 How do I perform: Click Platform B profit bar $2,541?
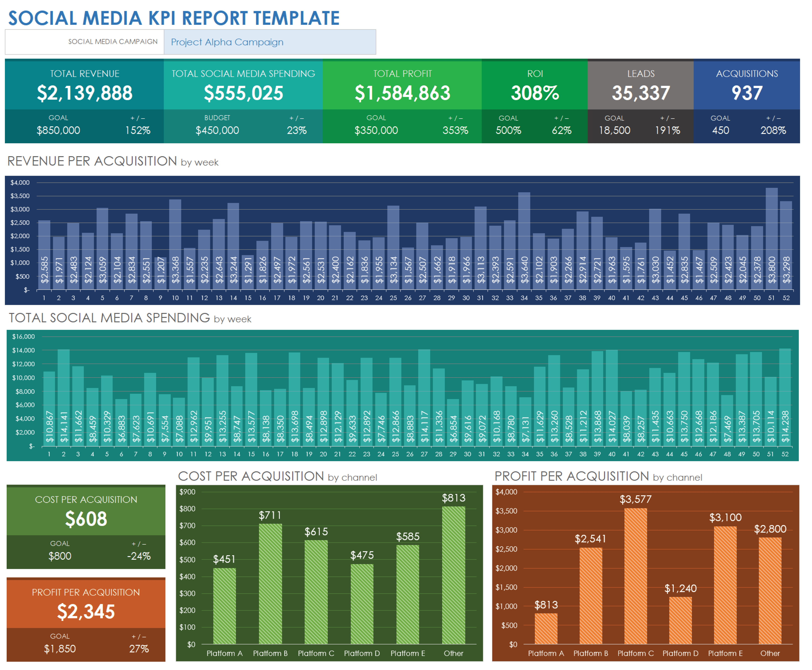tap(591, 596)
